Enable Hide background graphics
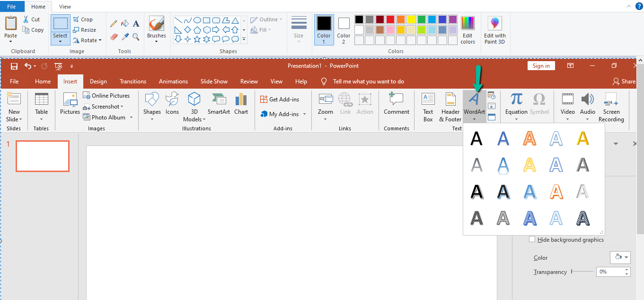644x300 pixels. [x=532, y=239]
